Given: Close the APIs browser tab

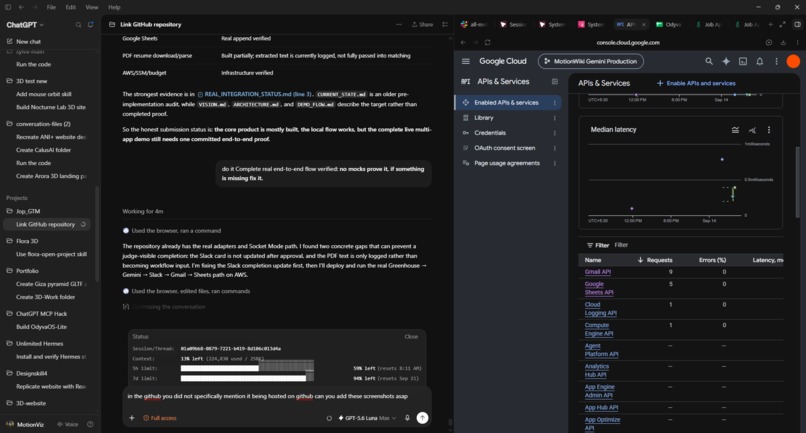Looking at the screenshot, I should tap(644, 24).
